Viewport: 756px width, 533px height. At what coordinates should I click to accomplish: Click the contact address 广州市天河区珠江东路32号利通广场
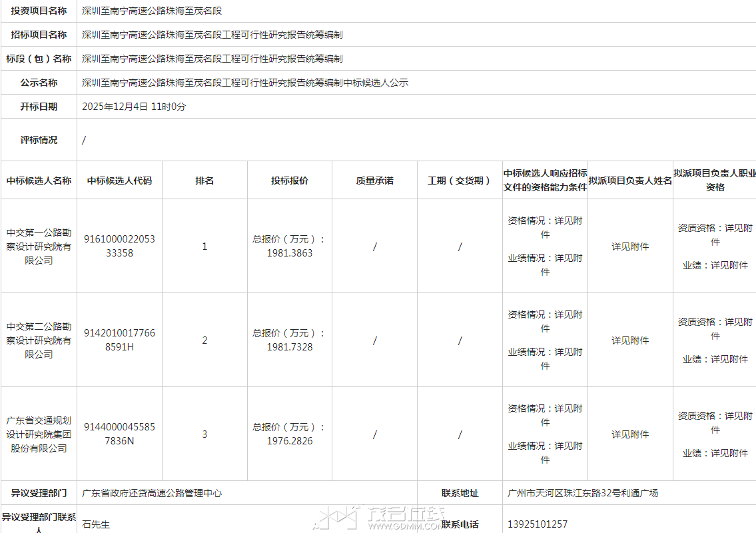[x=583, y=493]
